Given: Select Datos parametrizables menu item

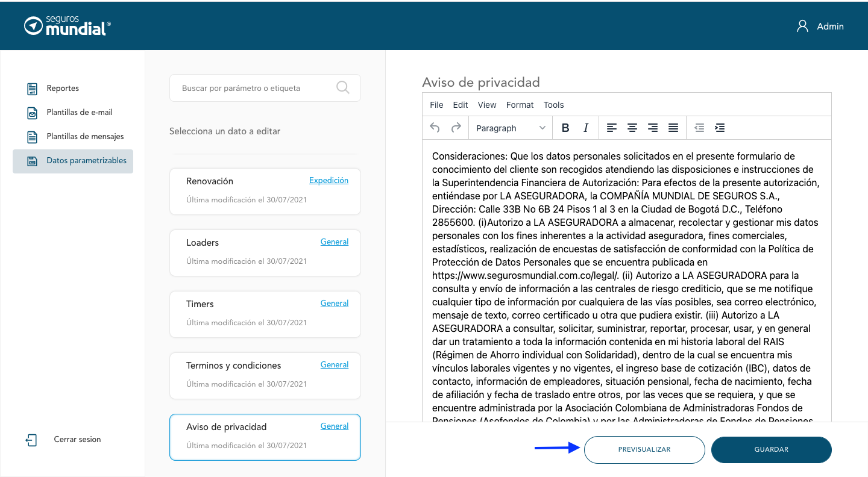Looking at the screenshot, I should pyautogui.click(x=73, y=161).
